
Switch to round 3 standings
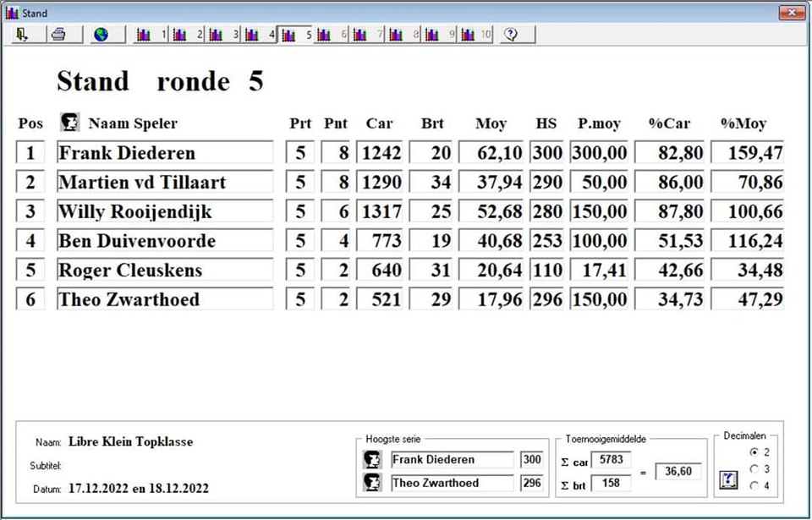click(223, 35)
